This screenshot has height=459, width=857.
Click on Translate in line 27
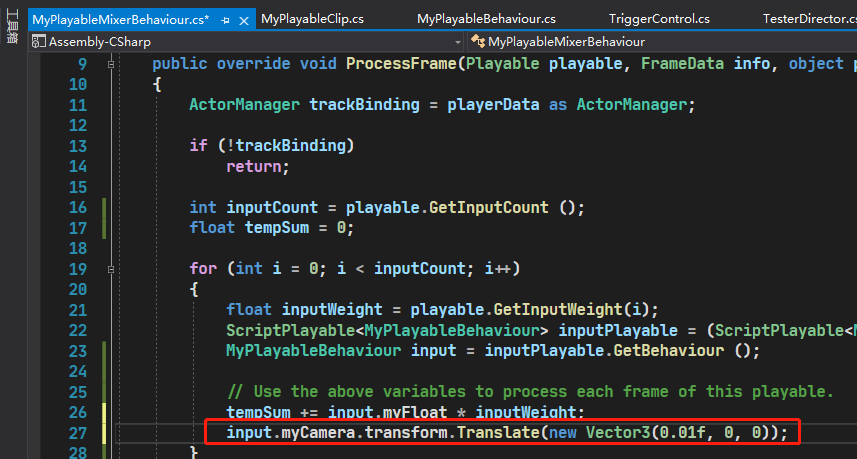tap(498, 433)
